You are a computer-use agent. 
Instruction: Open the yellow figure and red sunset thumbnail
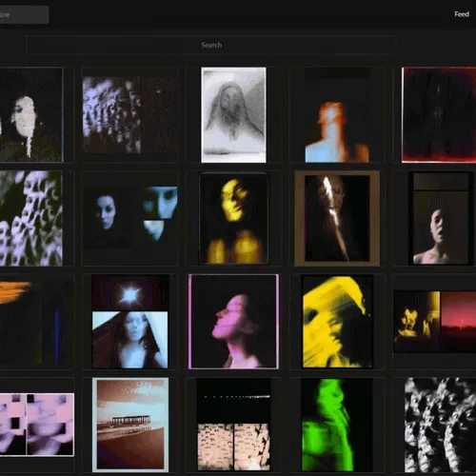point(435,322)
